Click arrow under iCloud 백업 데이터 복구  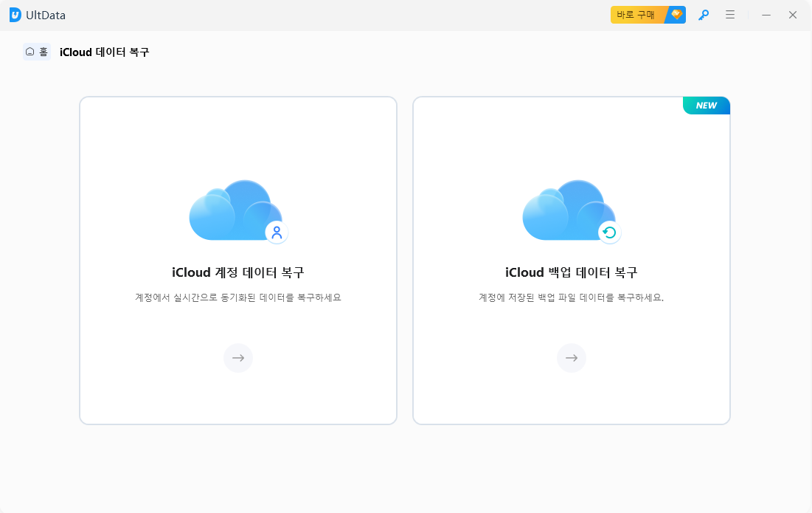click(572, 358)
